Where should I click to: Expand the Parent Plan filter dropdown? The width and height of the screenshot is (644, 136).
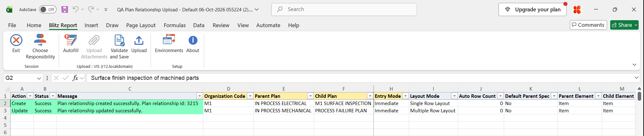(x=310, y=96)
